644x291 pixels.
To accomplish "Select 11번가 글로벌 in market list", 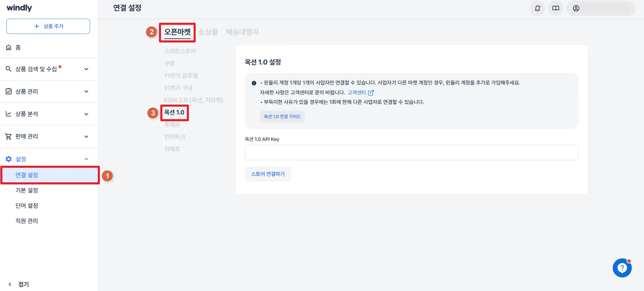I will click(181, 75).
